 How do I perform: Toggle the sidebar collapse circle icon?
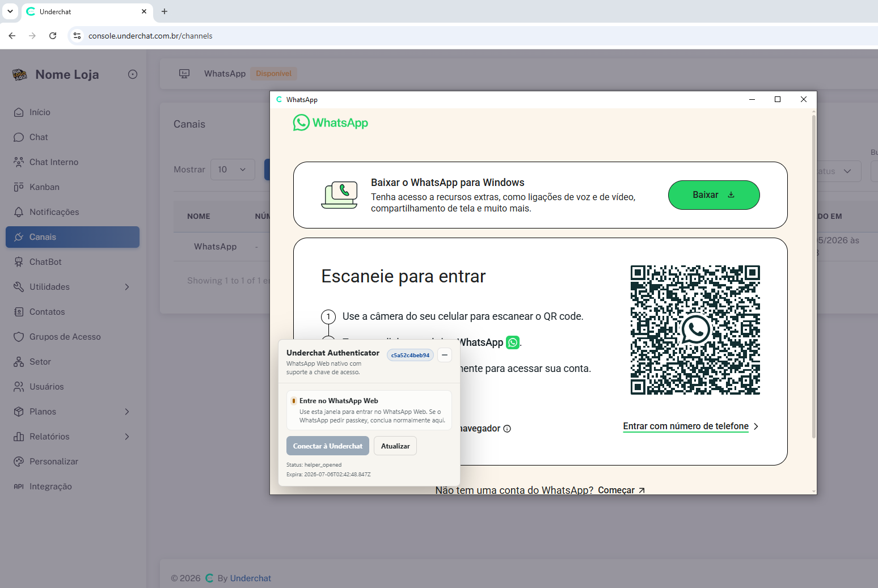[x=133, y=74]
